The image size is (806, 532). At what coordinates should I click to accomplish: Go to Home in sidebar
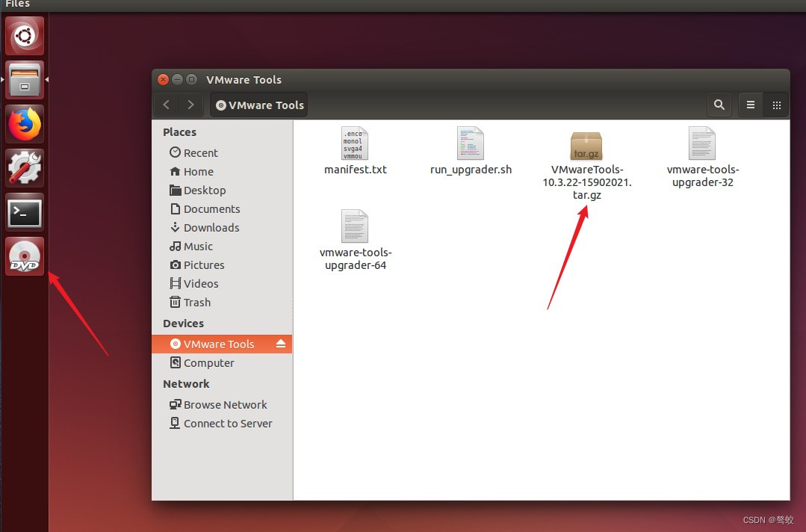point(222,172)
